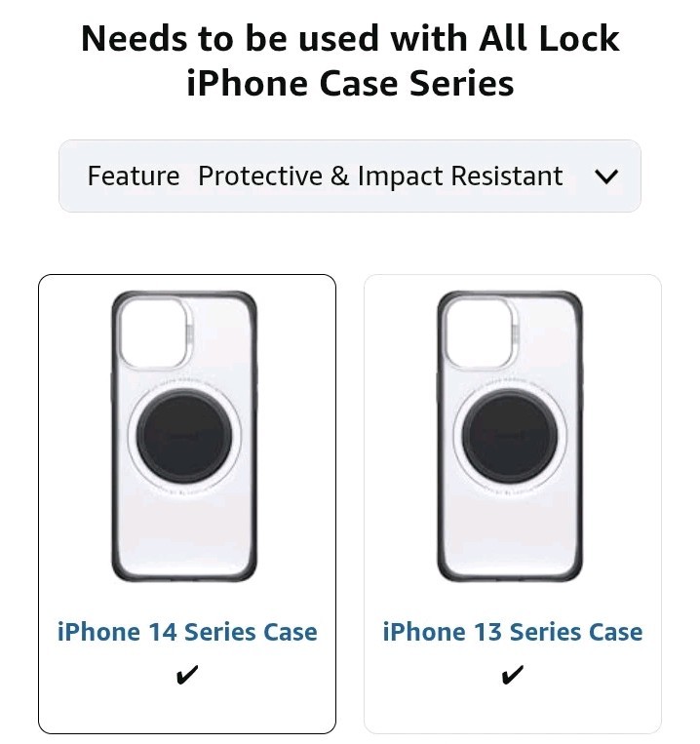Click the black magnetic disc on iPhone 14 case

[x=184, y=437]
